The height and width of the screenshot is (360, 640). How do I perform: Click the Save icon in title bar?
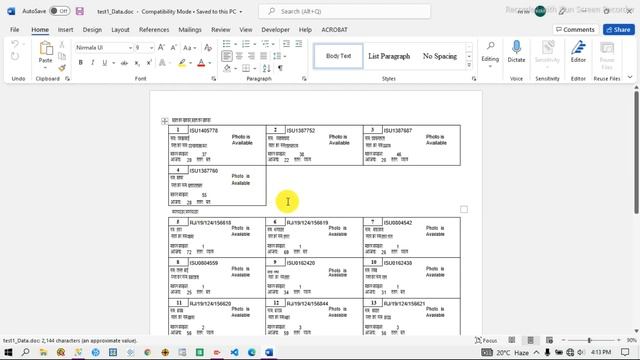tap(80, 11)
